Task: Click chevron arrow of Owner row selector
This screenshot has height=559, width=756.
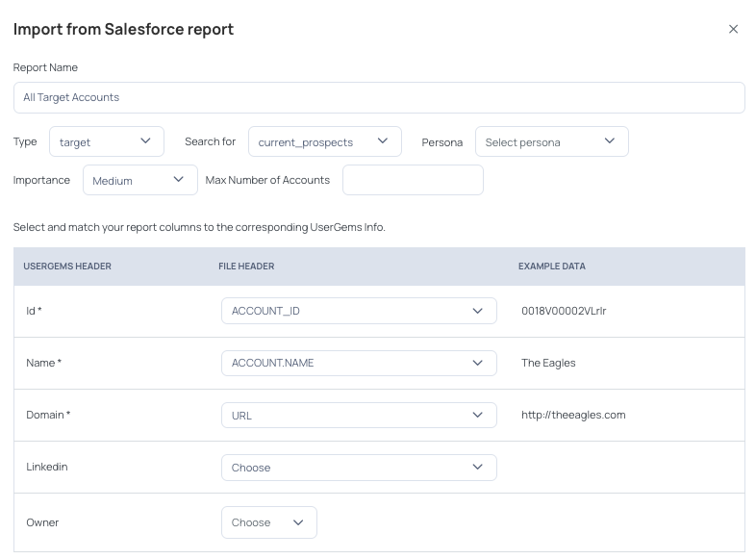Action: [x=298, y=522]
